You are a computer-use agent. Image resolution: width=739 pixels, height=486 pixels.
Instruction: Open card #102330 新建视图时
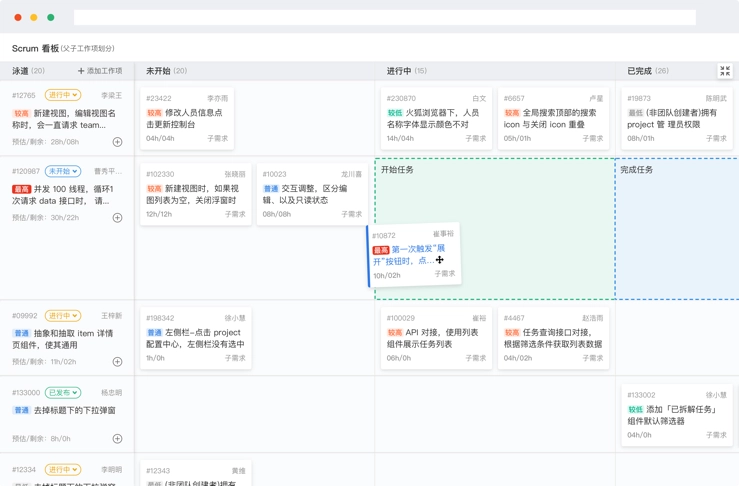(x=196, y=194)
